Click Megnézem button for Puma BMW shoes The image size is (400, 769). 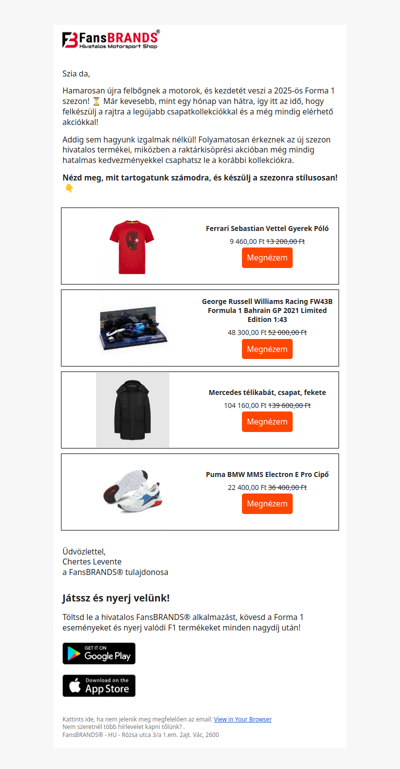pyautogui.click(x=267, y=504)
